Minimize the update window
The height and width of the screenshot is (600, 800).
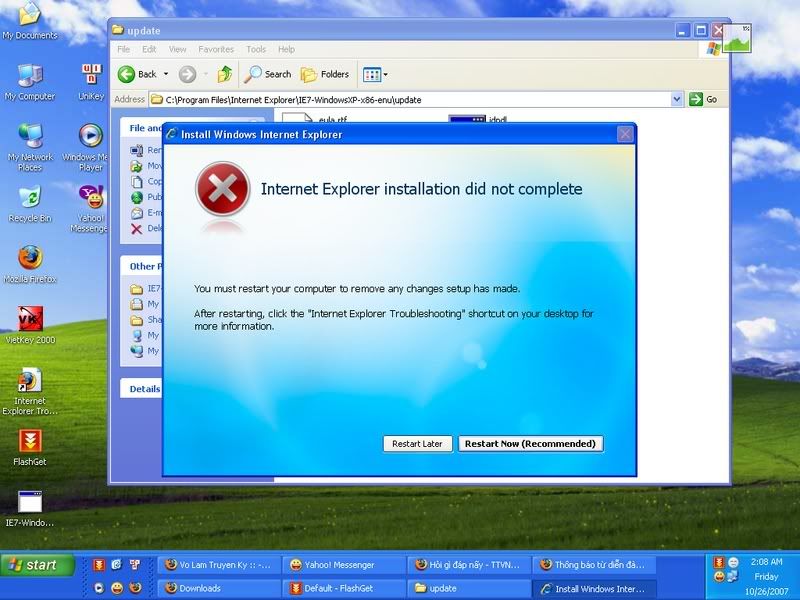pyautogui.click(x=683, y=31)
